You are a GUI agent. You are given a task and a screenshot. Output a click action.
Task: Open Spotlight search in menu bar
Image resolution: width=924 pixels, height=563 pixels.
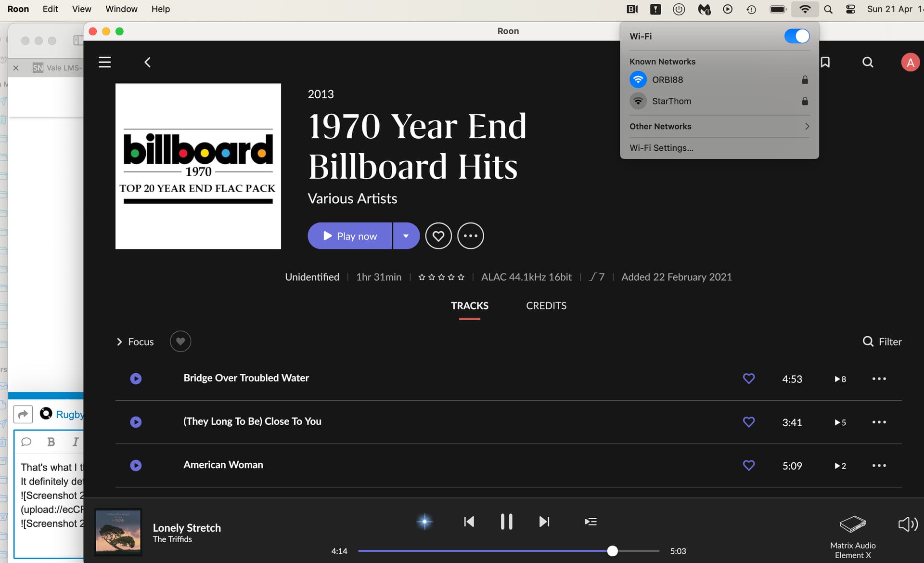828,9
